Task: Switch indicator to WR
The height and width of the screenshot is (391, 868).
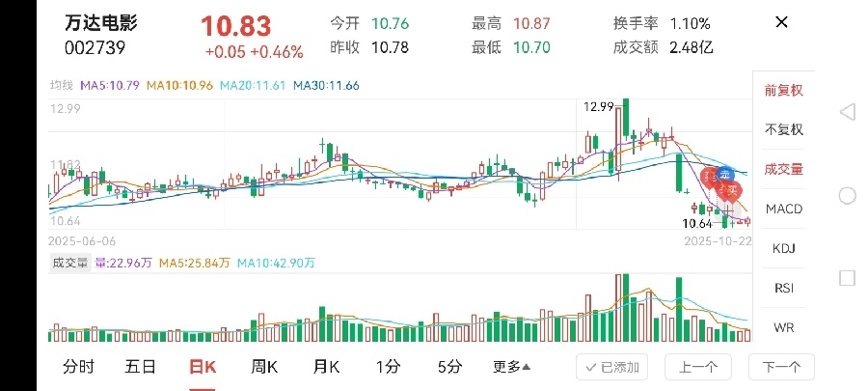Action: click(784, 327)
